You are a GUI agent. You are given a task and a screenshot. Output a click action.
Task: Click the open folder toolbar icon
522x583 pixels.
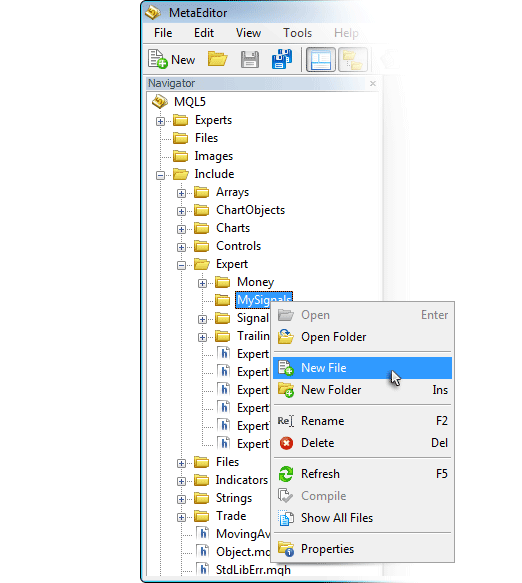(218, 59)
